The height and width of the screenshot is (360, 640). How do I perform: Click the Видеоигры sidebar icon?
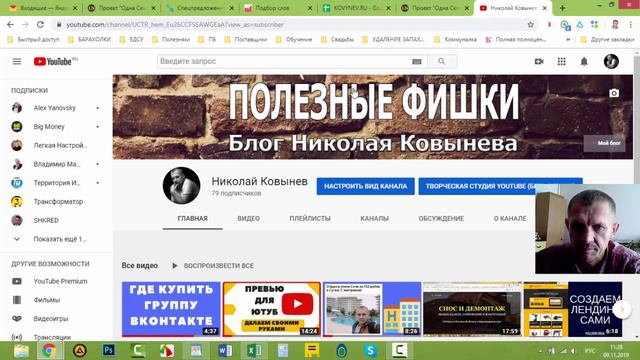click(17, 318)
